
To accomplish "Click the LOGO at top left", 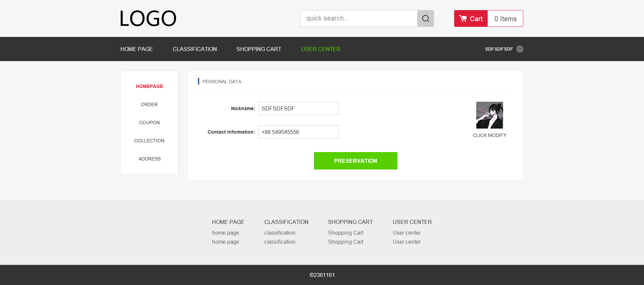I will 148,18.
